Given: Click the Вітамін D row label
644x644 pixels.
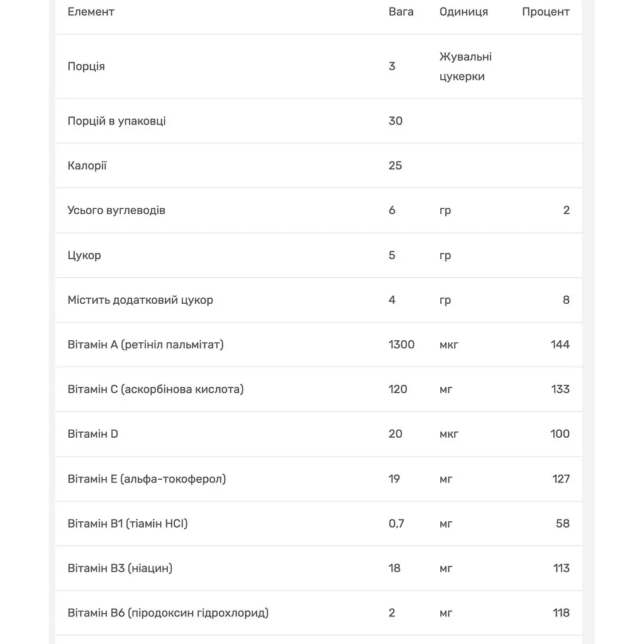Looking at the screenshot, I should 93,434.
